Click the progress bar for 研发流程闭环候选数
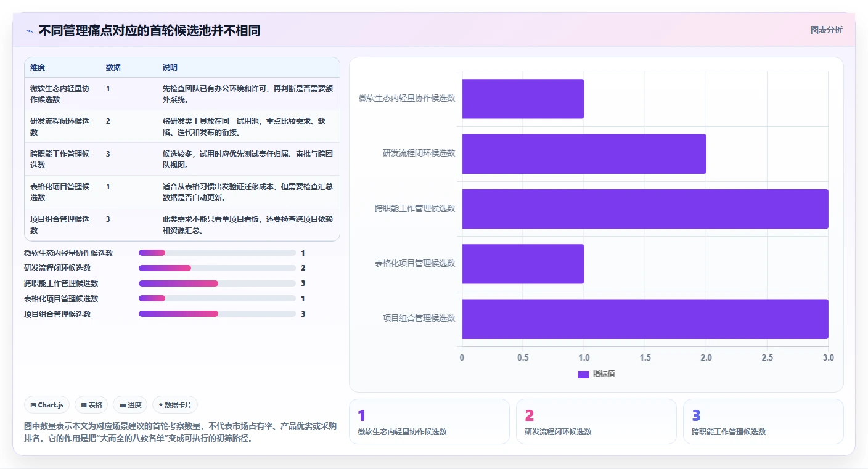868x469 pixels. click(217, 268)
